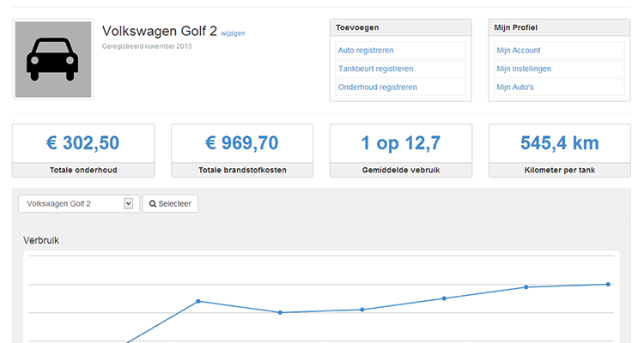Open 'Onderhoud registreren' link
This screenshot has width=644, height=343.
tap(377, 87)
